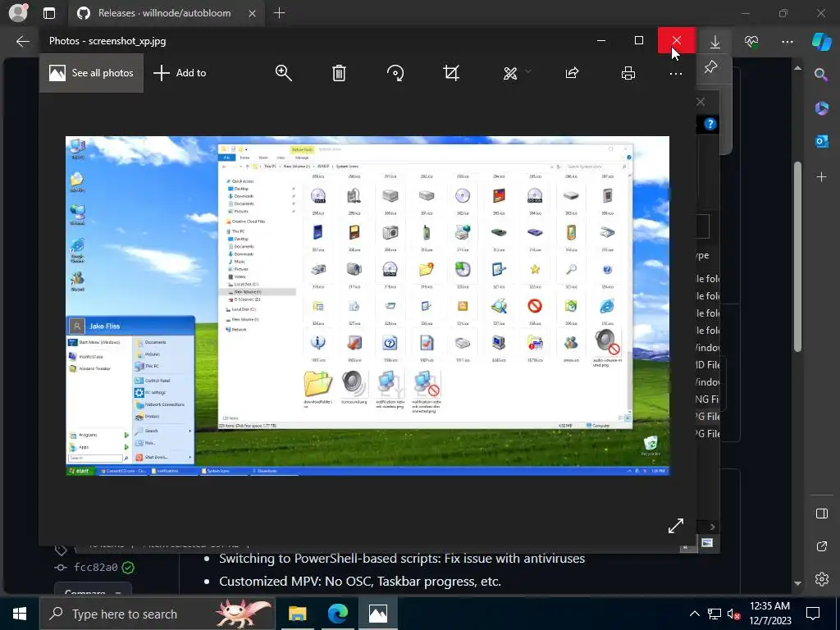This screenshot has width=840, height=630.
Task: Click the Photos window title screenshot_xp.jpg
Action: 107,41
